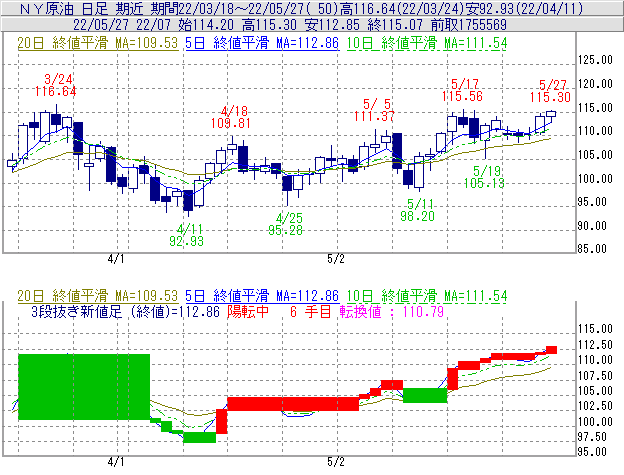The image size is (624, 475).
Task: Click the 4/18 109.81 peak label
Action: pyautogui.click(x=231, y=117)
